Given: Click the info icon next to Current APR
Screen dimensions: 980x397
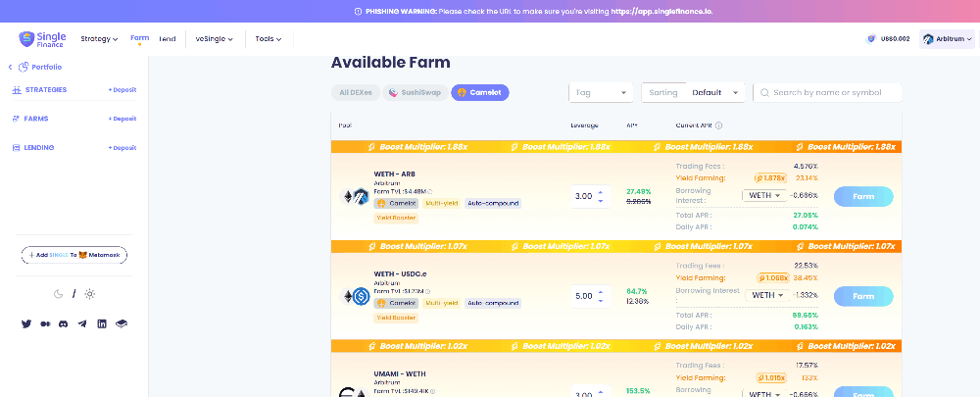Looking at the screenshot, I should point(718,125).
